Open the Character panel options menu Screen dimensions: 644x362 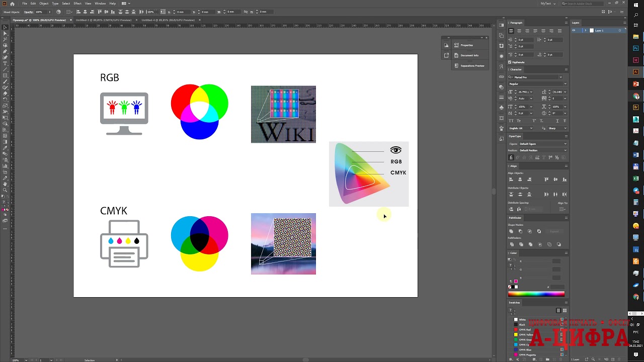click(x=566, y=69)
